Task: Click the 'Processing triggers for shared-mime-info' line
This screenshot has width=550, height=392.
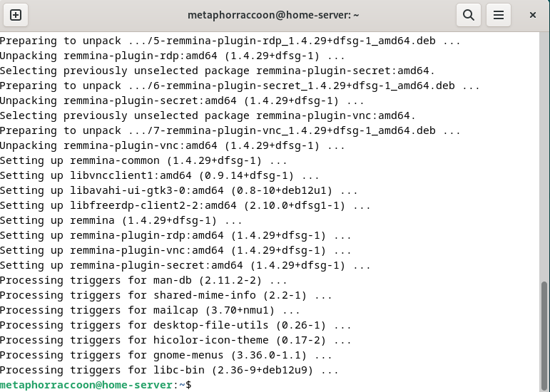Action: click(x=166, y=295)
